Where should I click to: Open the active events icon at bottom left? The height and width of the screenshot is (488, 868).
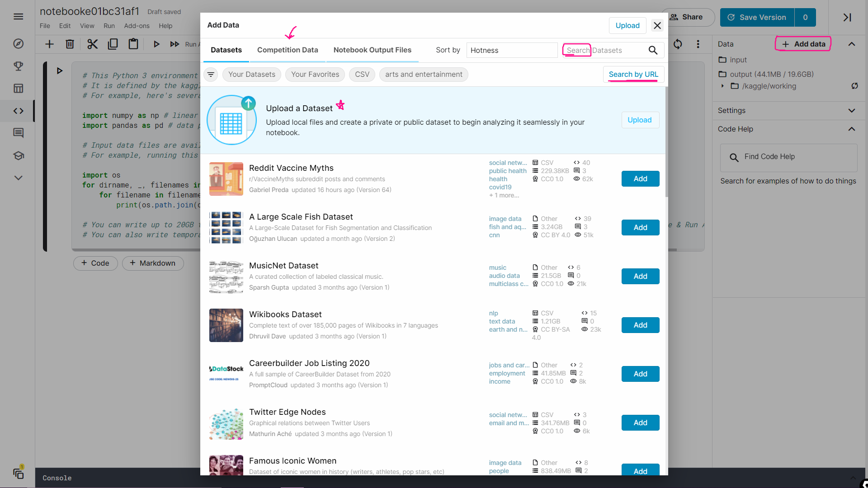pos(18,473)
